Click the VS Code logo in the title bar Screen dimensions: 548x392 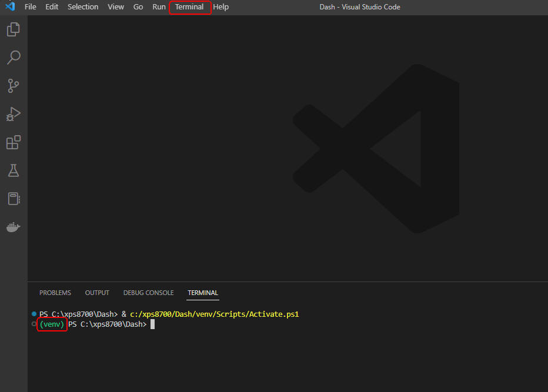(10, 6)
